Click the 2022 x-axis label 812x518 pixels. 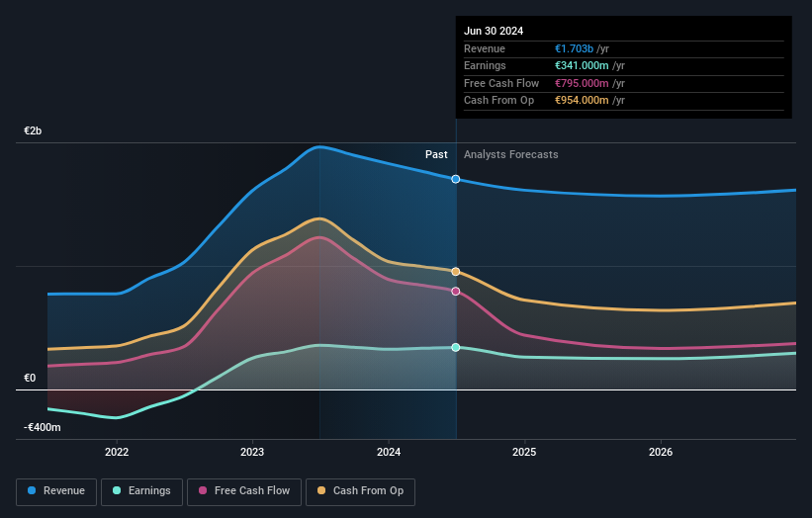117,452
